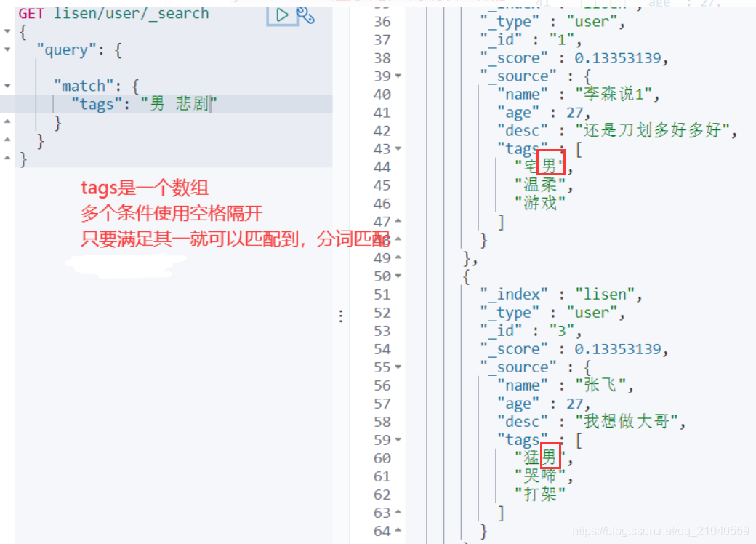Collapse the match block fold arrow

click(7, 85)
